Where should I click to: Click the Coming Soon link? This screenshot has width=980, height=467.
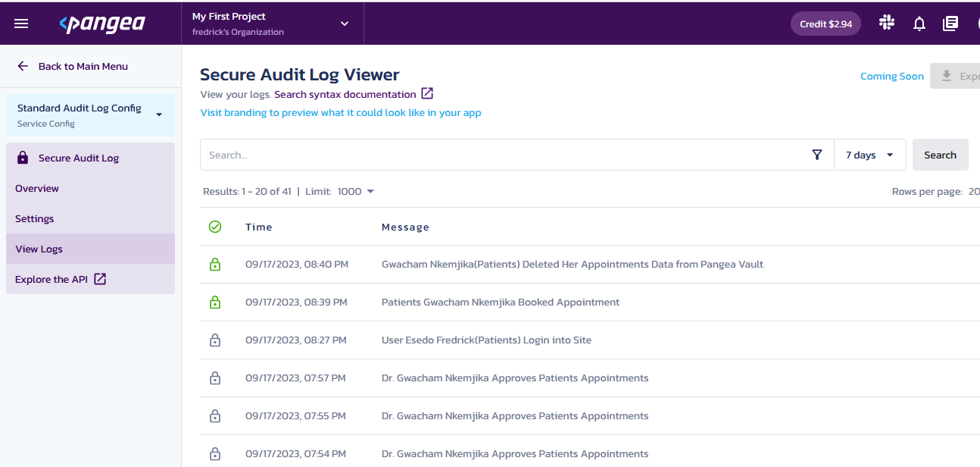(x=892, y=76)
